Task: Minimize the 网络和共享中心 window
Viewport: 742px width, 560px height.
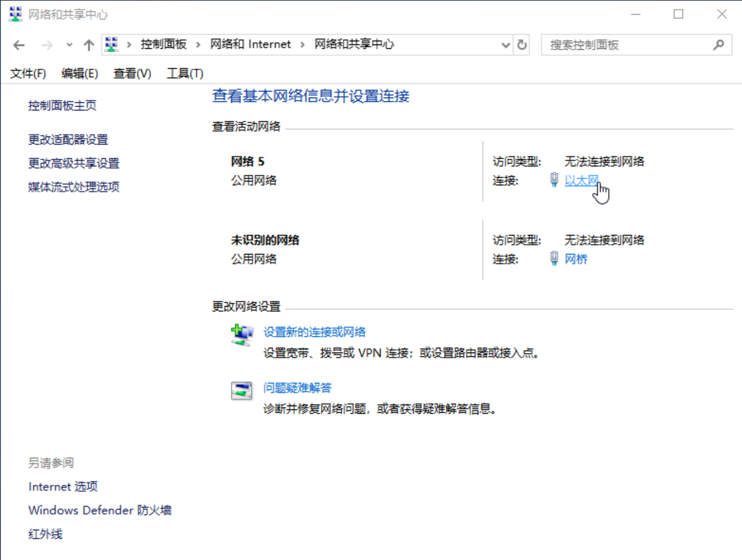Action: point(636,15)
